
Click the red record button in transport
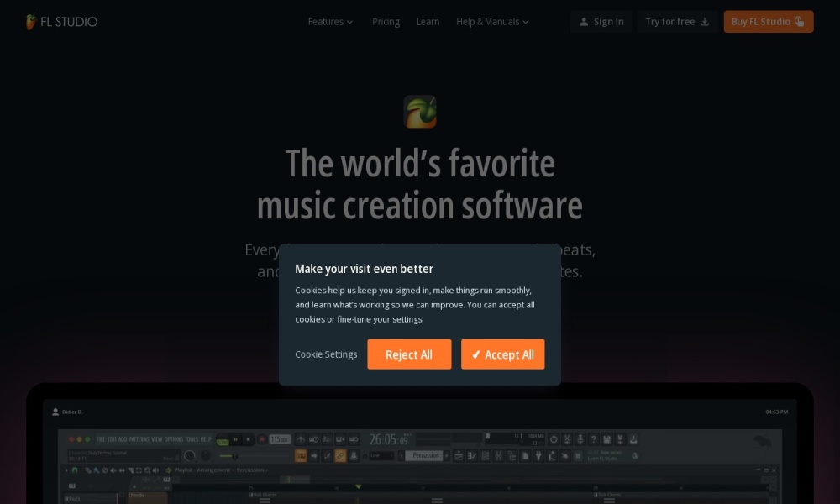point(262,439)
